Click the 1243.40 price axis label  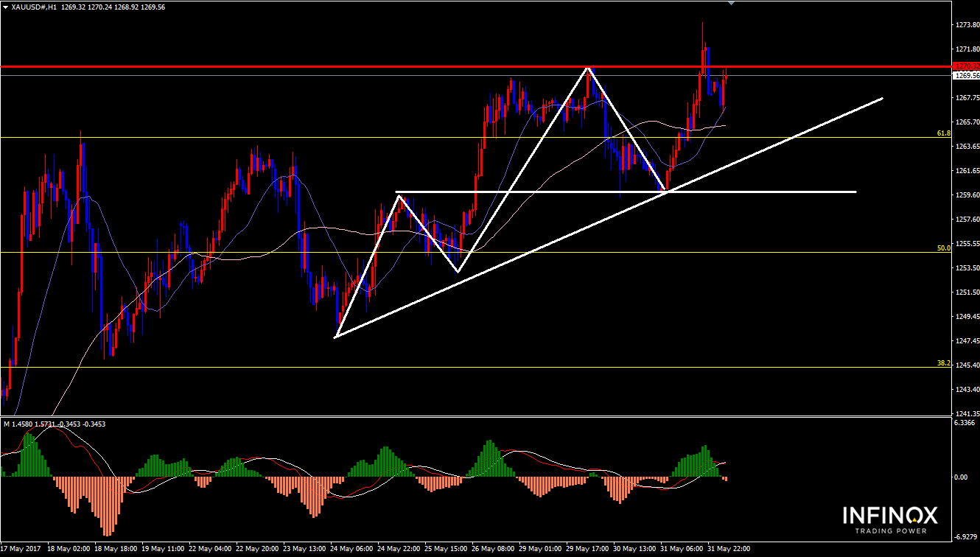pyautogui.click(x=967, y=390)
